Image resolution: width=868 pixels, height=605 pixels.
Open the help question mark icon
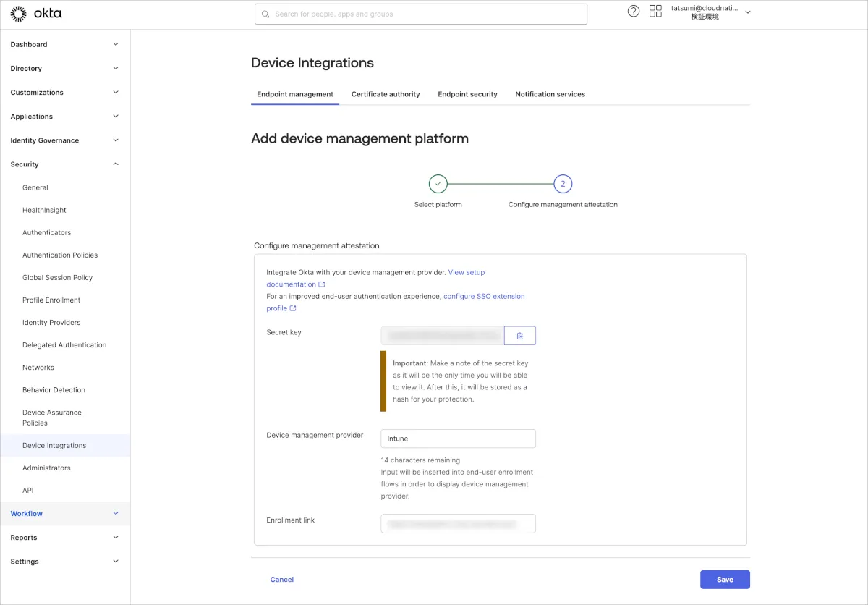click(634, 12)
